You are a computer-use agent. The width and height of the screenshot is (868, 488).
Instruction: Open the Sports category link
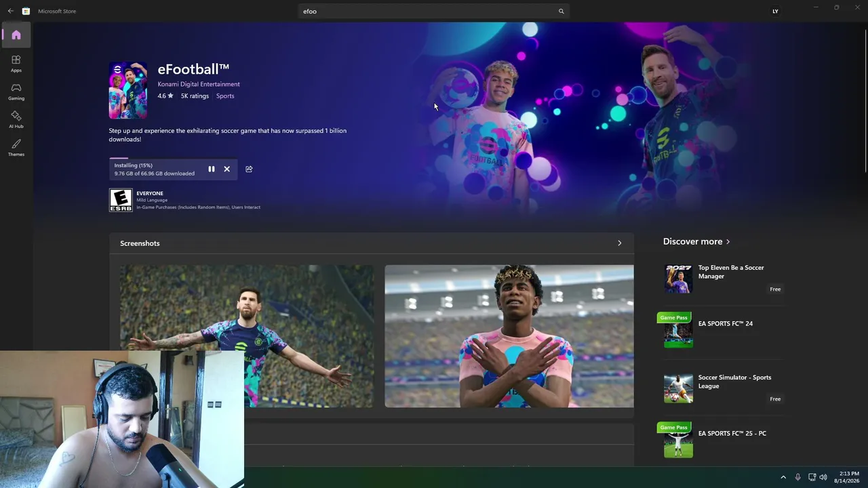(225, 96)
